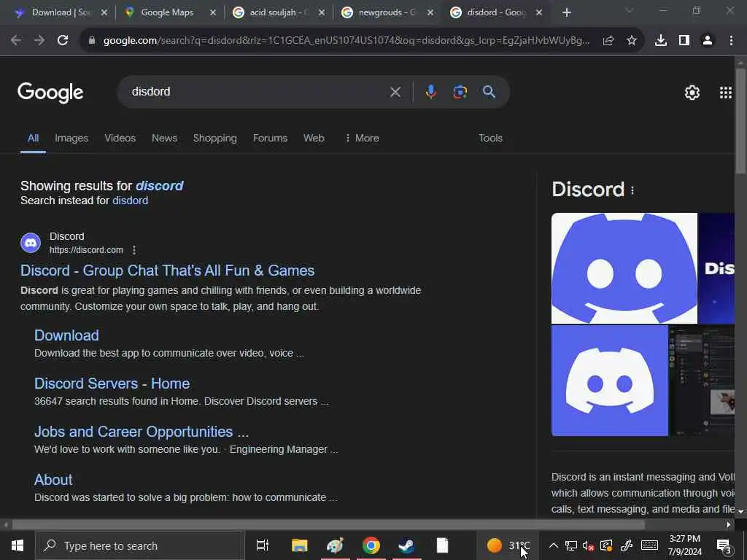747x560 pixels.
Task: Open the About sitelink
Action: click(53, 480)
